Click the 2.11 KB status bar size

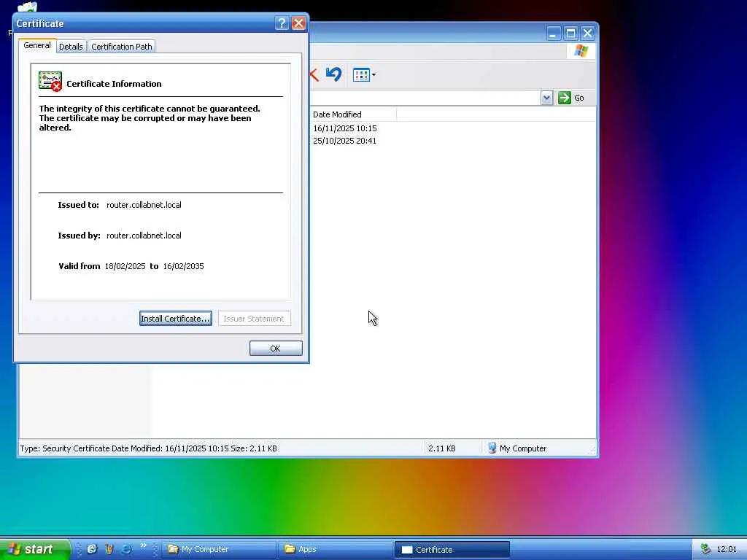(x=441, y=448)
